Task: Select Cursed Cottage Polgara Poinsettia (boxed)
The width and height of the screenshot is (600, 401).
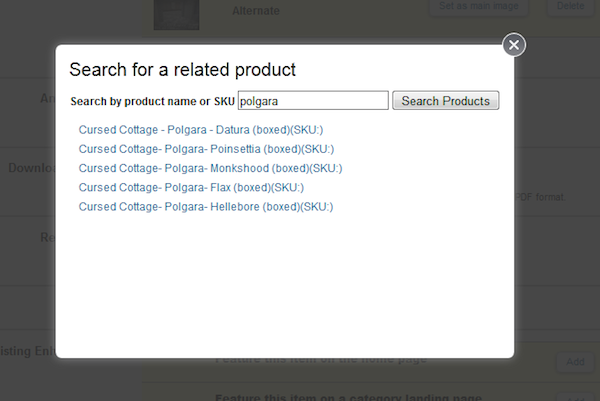Action: point(206,149)
